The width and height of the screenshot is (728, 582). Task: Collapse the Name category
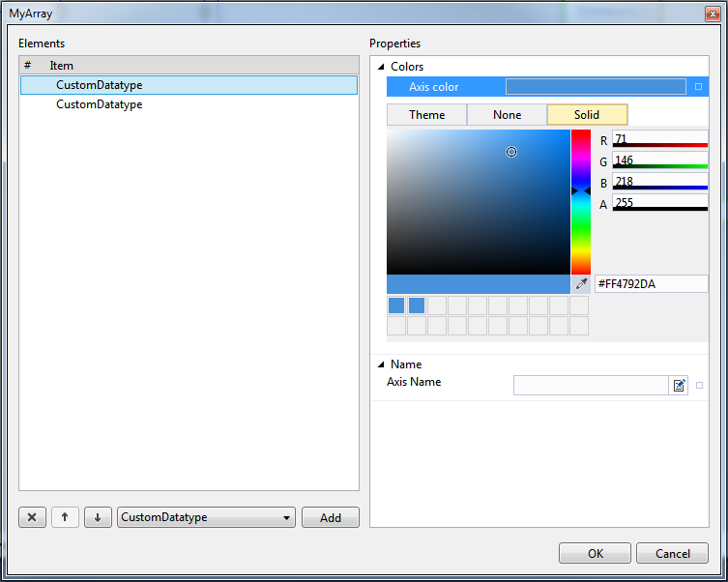(x=381, y=364)
